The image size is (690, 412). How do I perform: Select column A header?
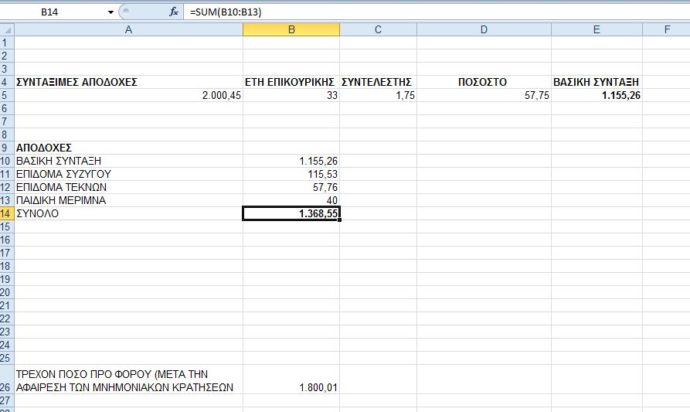coord(128,30)
